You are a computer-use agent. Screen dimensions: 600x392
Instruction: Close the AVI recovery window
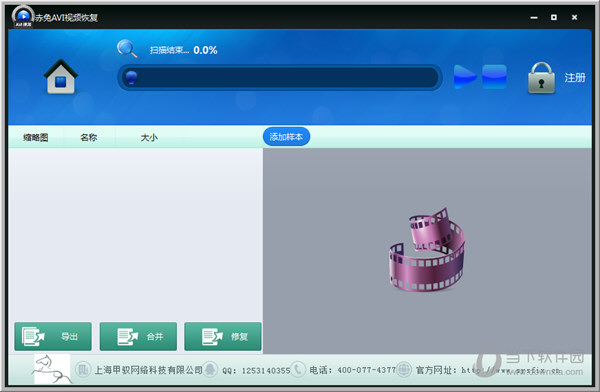pyautogui.click(x=574, y=17)
